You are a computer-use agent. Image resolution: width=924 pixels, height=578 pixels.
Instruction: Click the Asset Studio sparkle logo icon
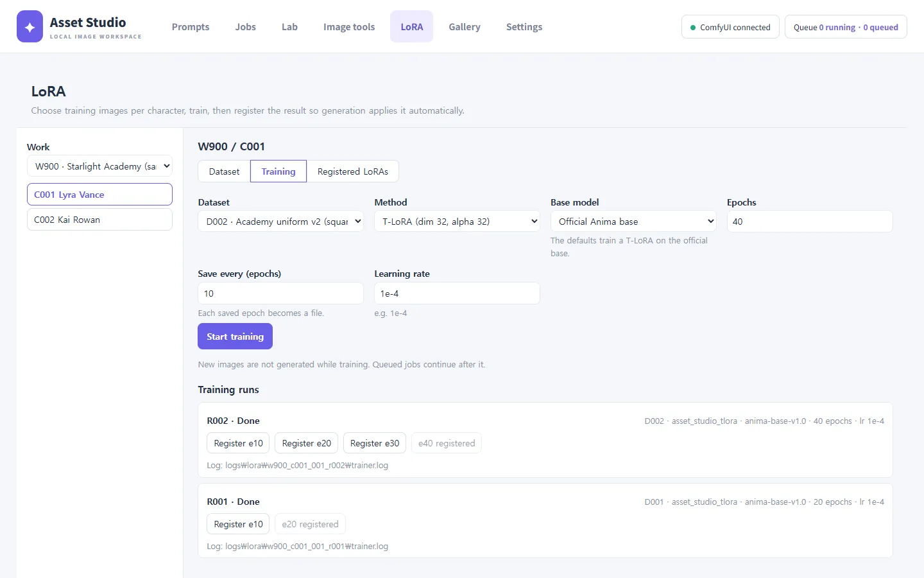30,26
